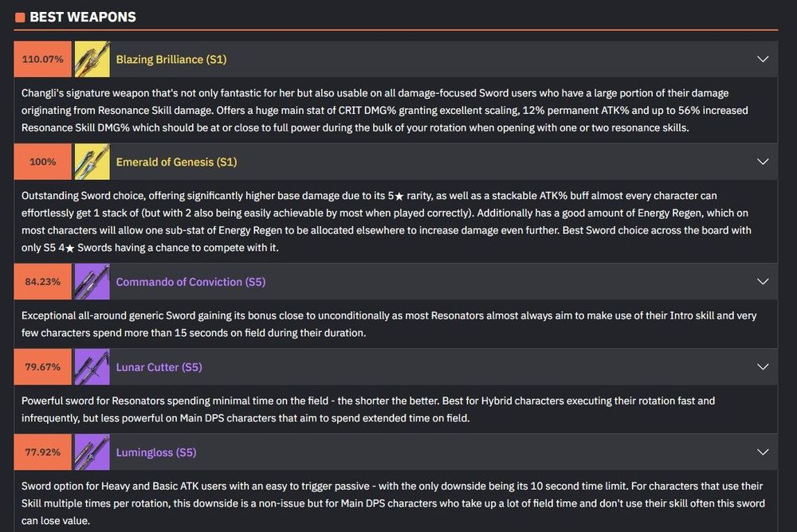This screenshot has height=532, width=797.
Task: Expand the Commando of Conviction chevron
Action: pyautogui.click(x=763, y=281)
